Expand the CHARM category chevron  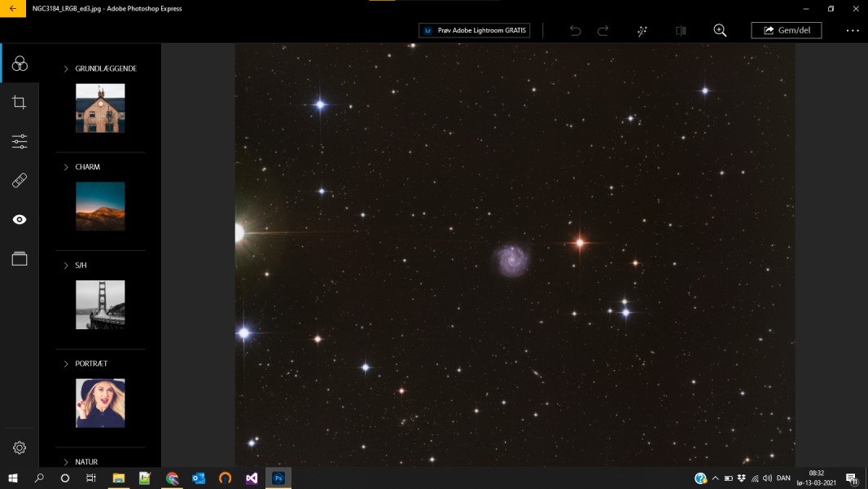click(x=66, y=167)
